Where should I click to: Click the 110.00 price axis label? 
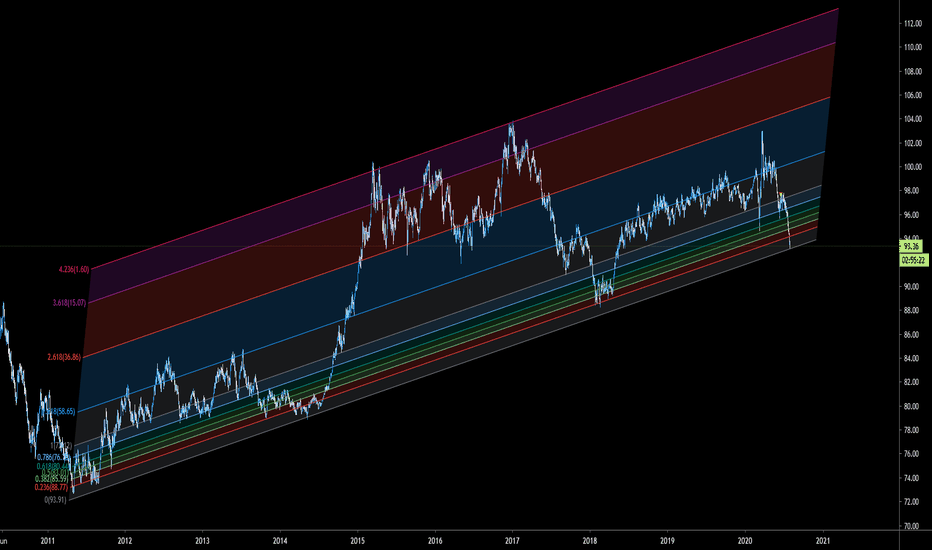pyautogui.click(x=913, y=47)
